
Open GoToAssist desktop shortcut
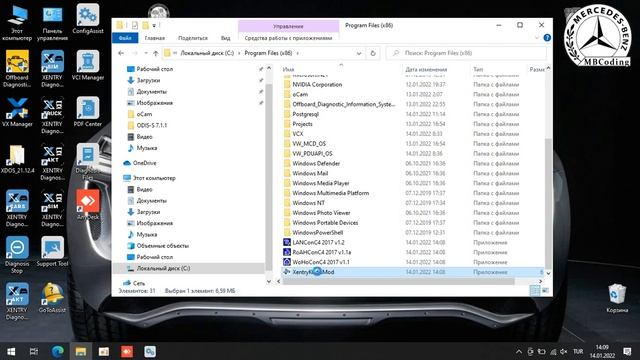tap(52, 298)
